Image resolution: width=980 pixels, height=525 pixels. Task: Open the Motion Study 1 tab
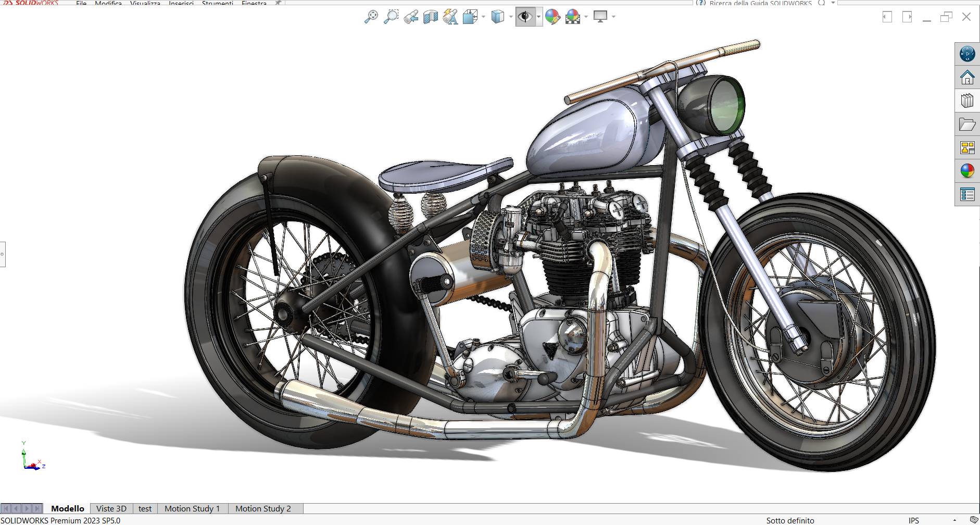coord(192,509)
